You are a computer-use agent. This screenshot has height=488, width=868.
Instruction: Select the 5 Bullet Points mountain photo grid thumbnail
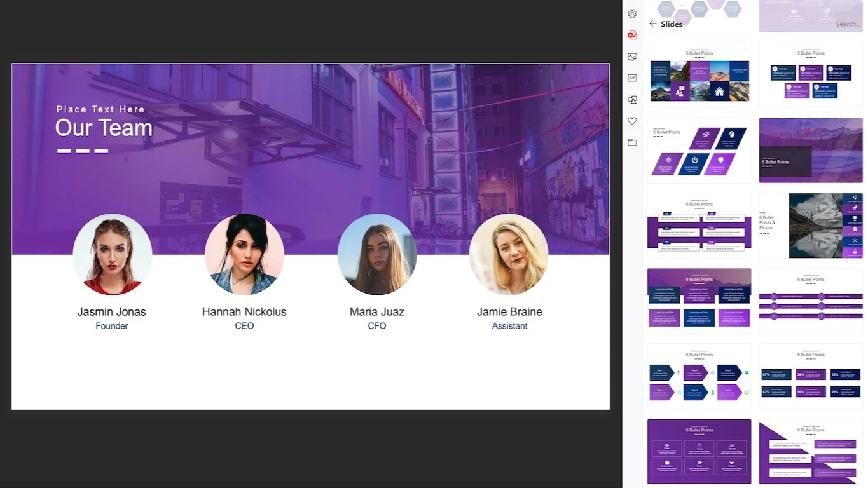click(x=699, y=75)
